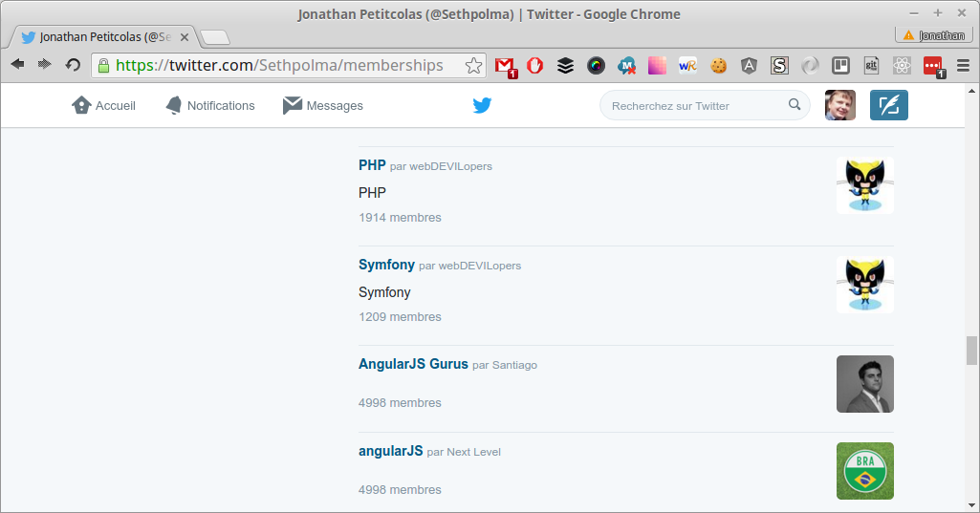Open the git file extension
Screen dimensions: 980x513
click(x=871, y=65)
